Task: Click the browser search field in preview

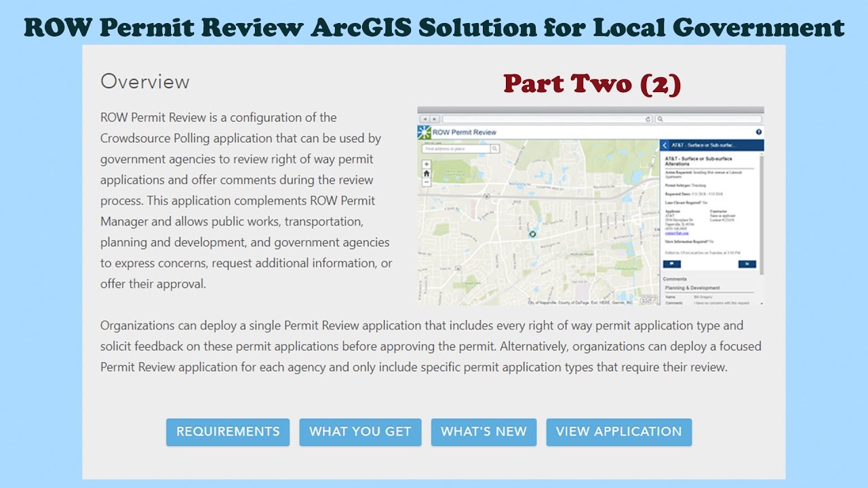Action: [708, 119]
